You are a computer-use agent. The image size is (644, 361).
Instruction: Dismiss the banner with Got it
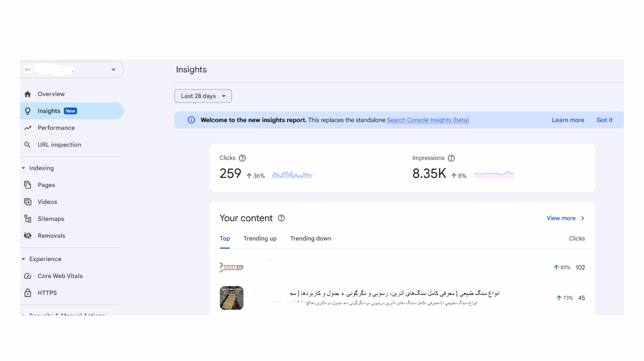(605, 120)
